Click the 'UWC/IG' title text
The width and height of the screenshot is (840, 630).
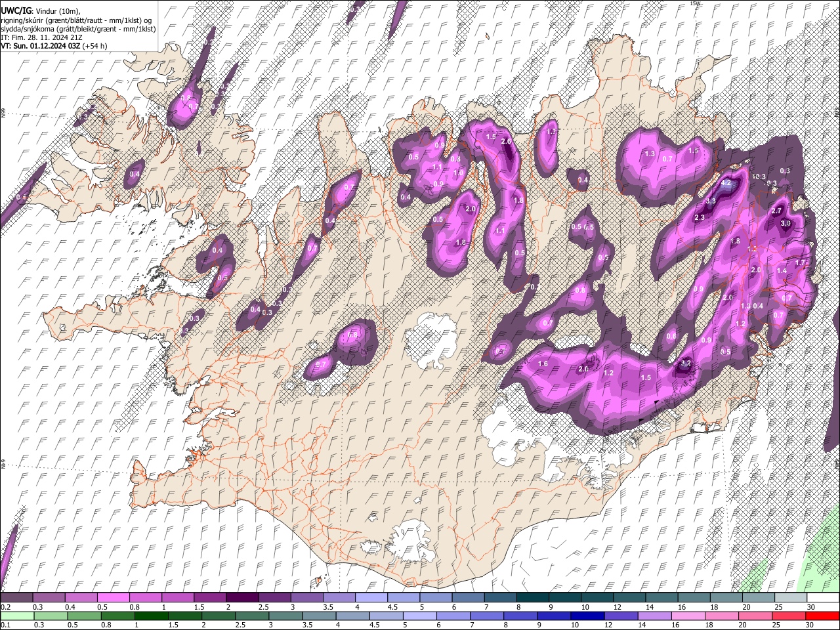click(x=16, y=10)
